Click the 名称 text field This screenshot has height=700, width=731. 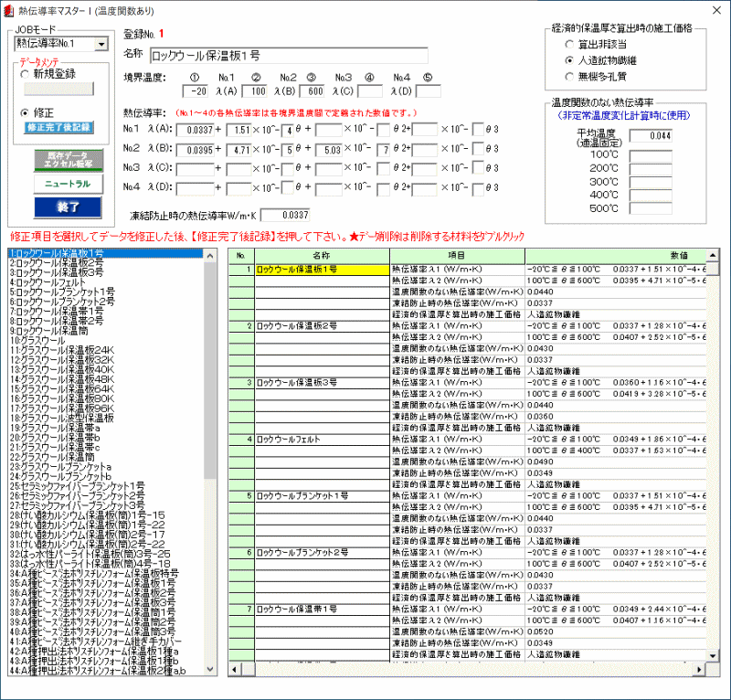[x=287, y=55]
